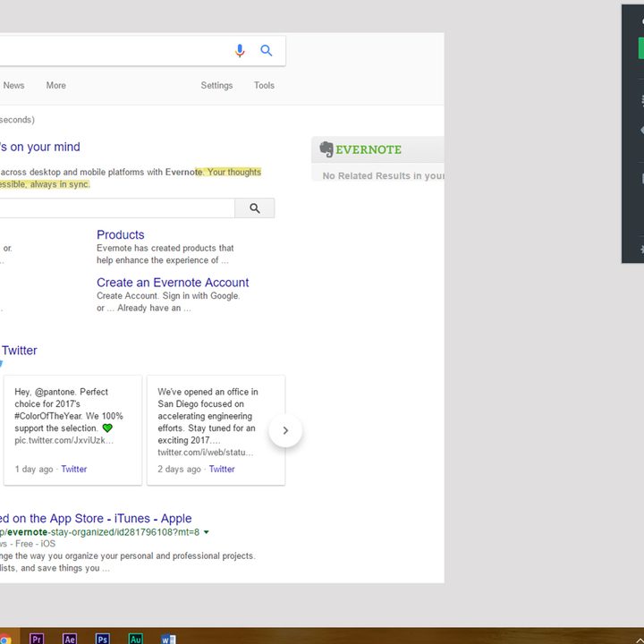644x644 pixels.
Task: Open Adobe Premiere Pro from the taskbar
Action: click(x=37, y=639)
